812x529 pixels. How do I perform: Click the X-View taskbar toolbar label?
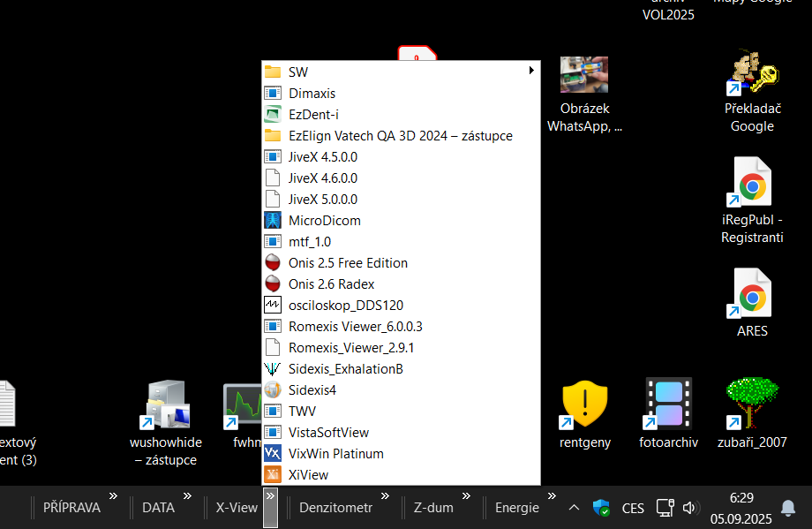pyautogui.click(x=237, y=508)
